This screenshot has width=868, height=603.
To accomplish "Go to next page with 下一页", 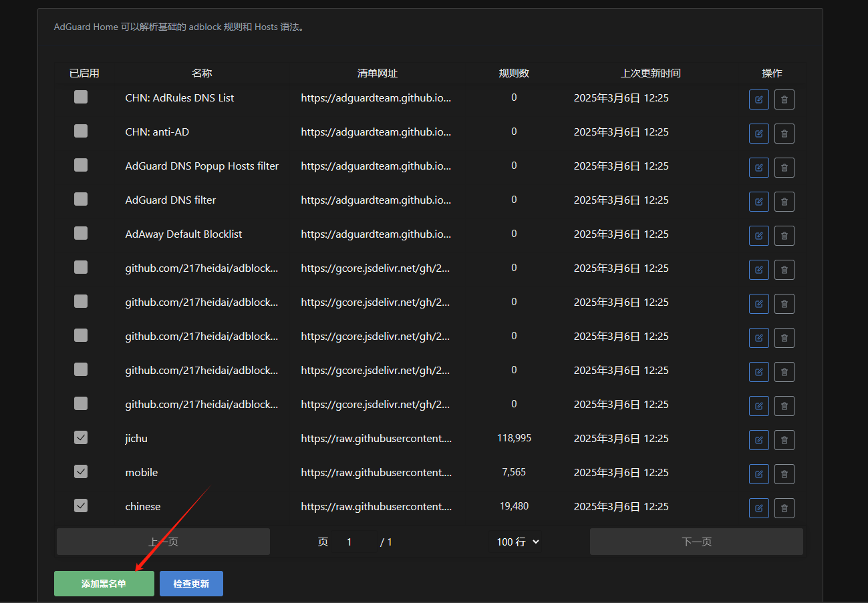I will [696, 542].
